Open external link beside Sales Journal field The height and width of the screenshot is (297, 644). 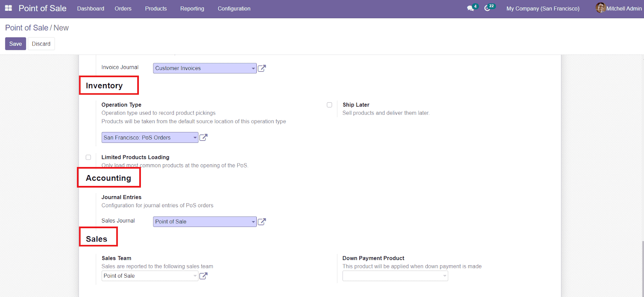point(262,222)
